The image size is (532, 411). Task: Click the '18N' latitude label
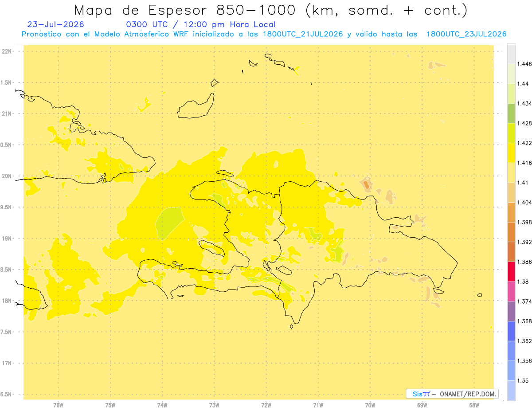[x=7, y=301]
